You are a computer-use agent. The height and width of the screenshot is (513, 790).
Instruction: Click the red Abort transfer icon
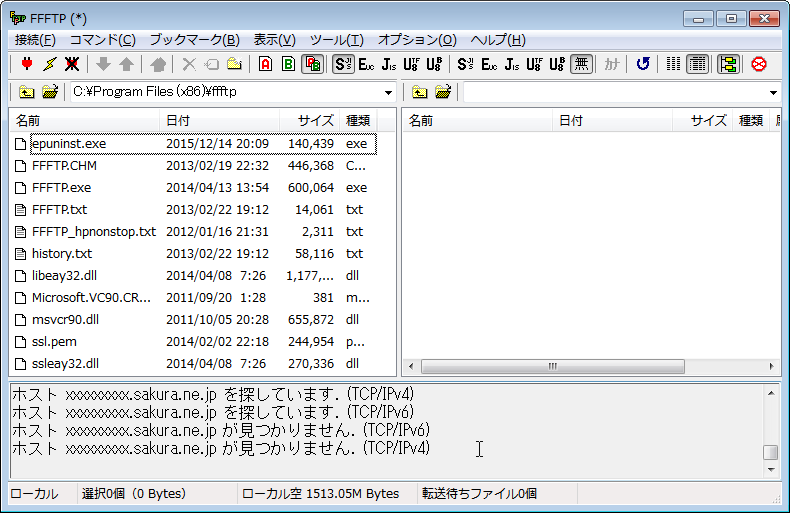(x=759, y=64)
